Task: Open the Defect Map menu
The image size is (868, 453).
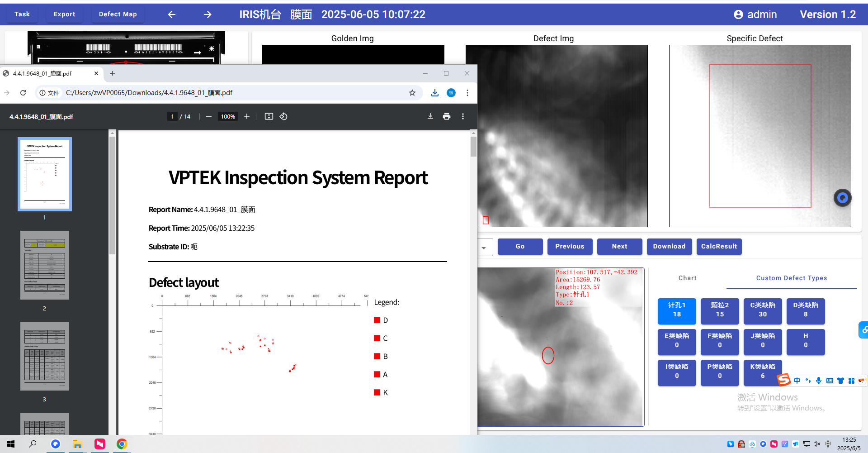Action: coord(118,14)
